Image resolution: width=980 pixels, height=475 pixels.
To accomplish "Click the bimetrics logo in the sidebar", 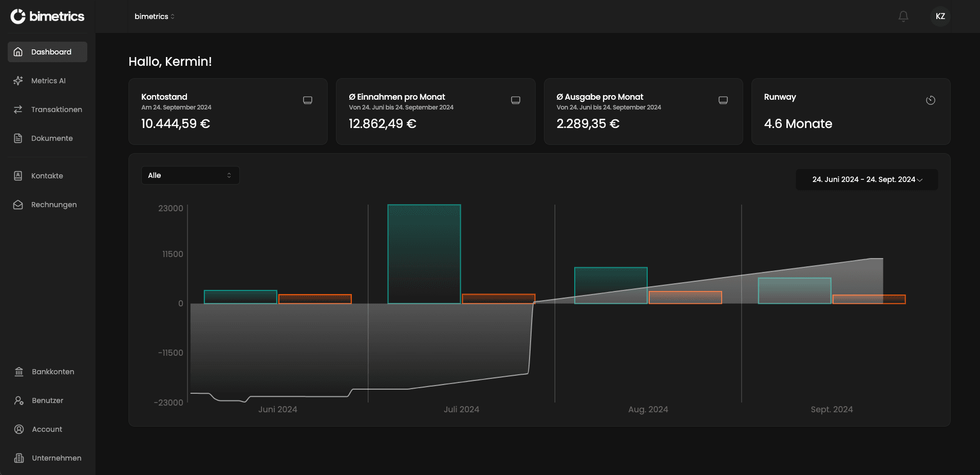I will coord(47,16).
